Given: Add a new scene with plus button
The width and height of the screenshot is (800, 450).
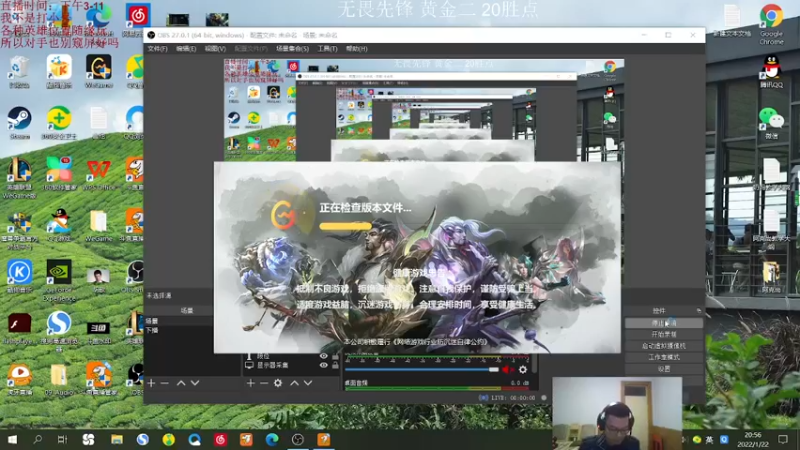Looking at the screenshot, I should pos(151,383).
